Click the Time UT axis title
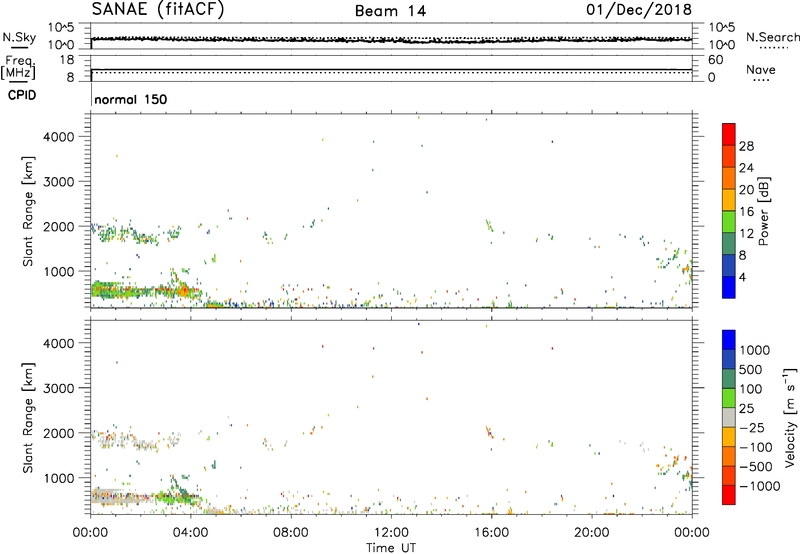 (x=391, y=548)
